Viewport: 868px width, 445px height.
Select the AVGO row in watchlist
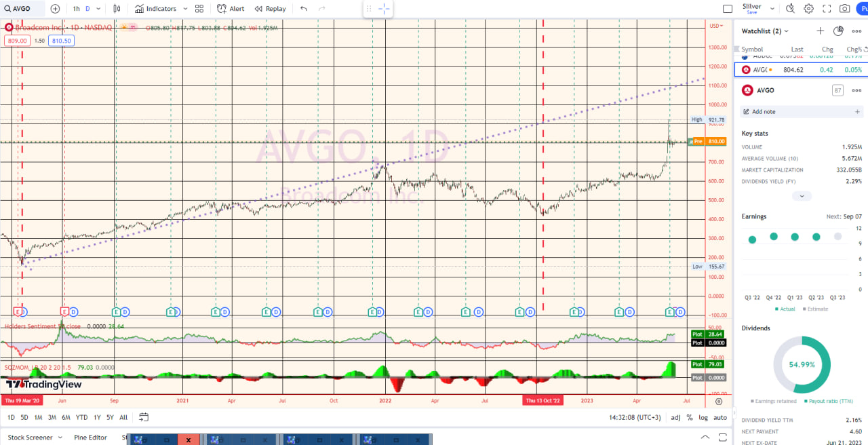pos(801,69)
